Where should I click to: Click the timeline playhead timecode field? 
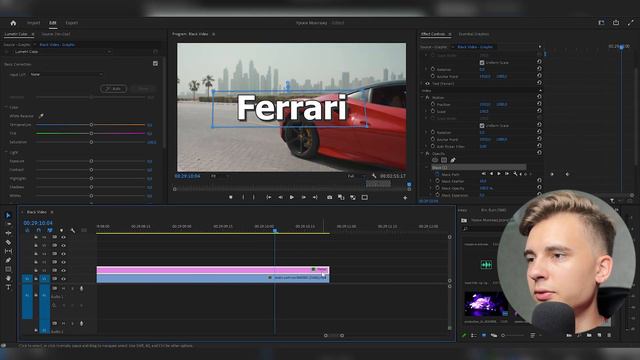click(38, 223)
